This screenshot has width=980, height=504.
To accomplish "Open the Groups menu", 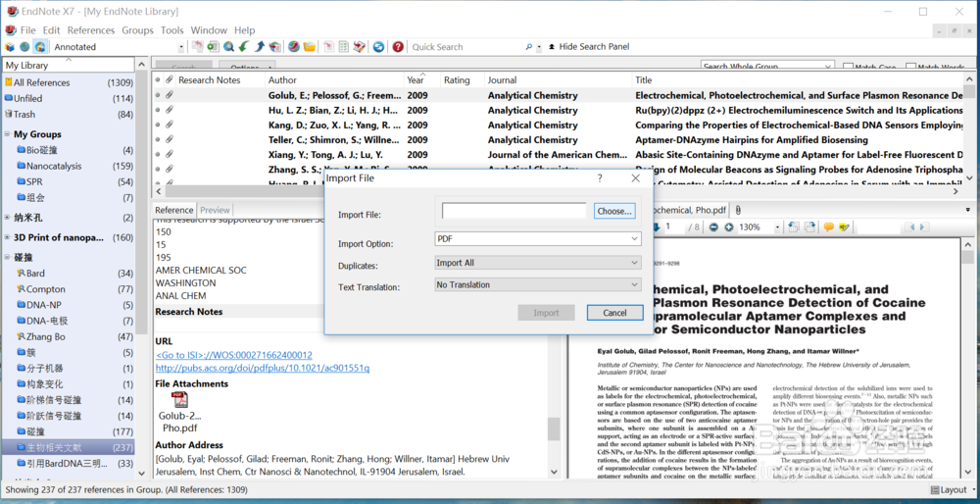I will tap(137, 30).
